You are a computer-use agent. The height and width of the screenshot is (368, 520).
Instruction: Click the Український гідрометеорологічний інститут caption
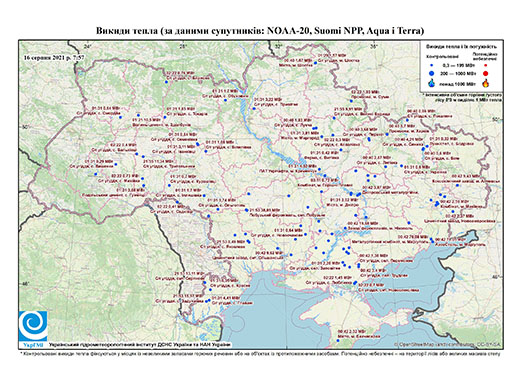point(140,344)
